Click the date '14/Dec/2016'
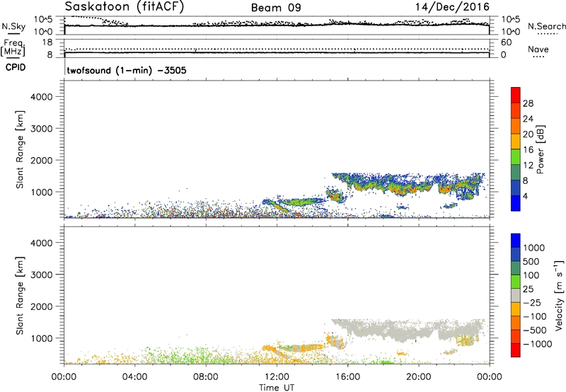This screenshot has height=392, width=566. (x=452, y=7)
